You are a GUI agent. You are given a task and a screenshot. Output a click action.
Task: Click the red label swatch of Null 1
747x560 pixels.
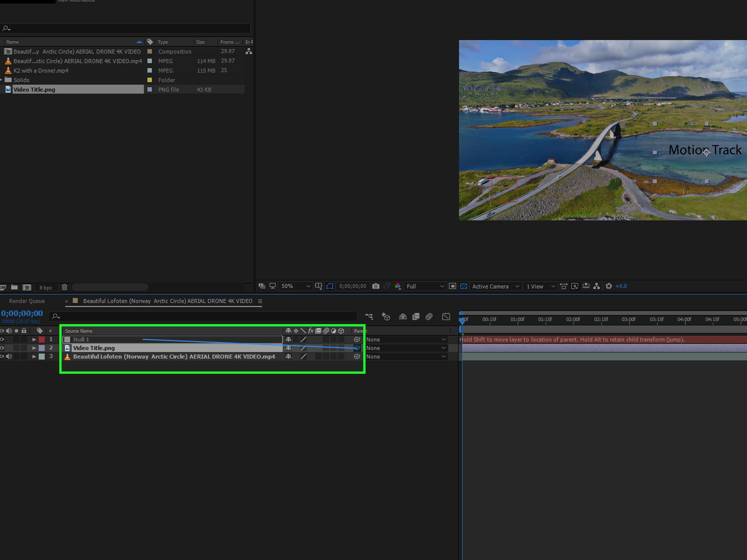pos(42,339)
